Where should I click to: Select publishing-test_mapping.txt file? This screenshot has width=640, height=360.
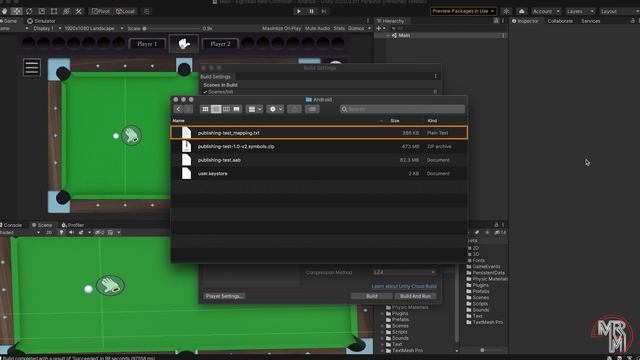tap(319, 133)
